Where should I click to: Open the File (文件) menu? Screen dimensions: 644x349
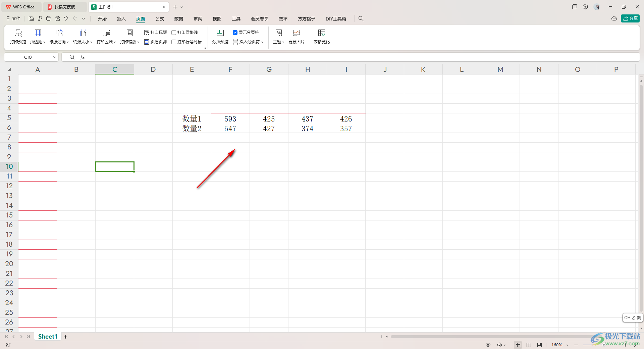[13, 18]
